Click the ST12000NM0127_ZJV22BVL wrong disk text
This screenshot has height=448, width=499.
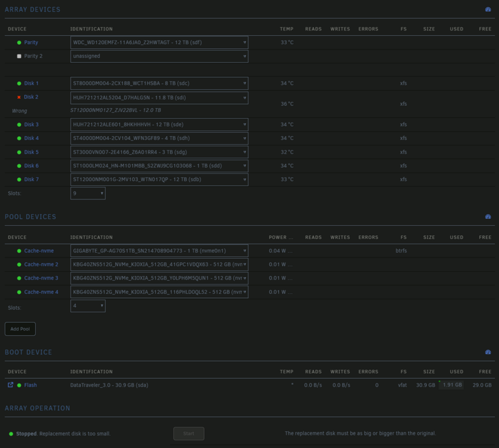pyautogui.click(x=116, y=110)
